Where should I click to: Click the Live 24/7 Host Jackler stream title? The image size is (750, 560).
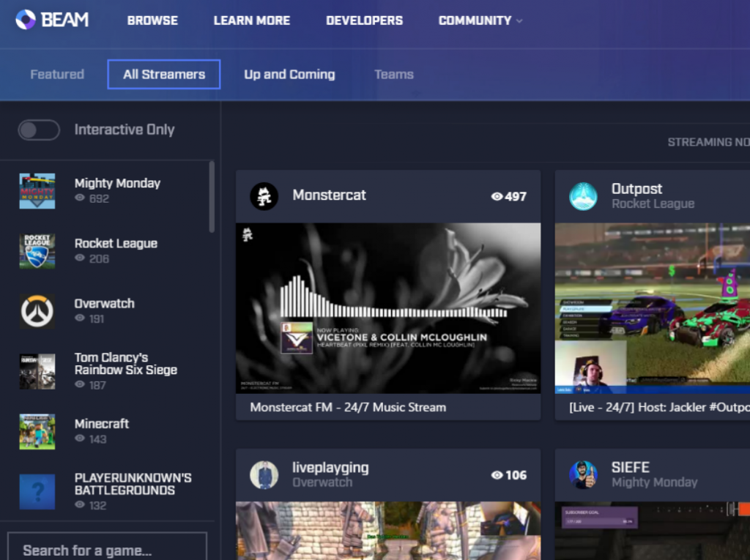(659, 407)
